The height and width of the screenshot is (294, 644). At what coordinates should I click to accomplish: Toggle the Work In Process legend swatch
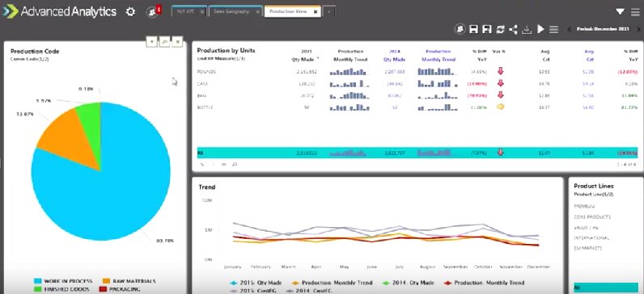pyautogui.click(x=37, y=281)
